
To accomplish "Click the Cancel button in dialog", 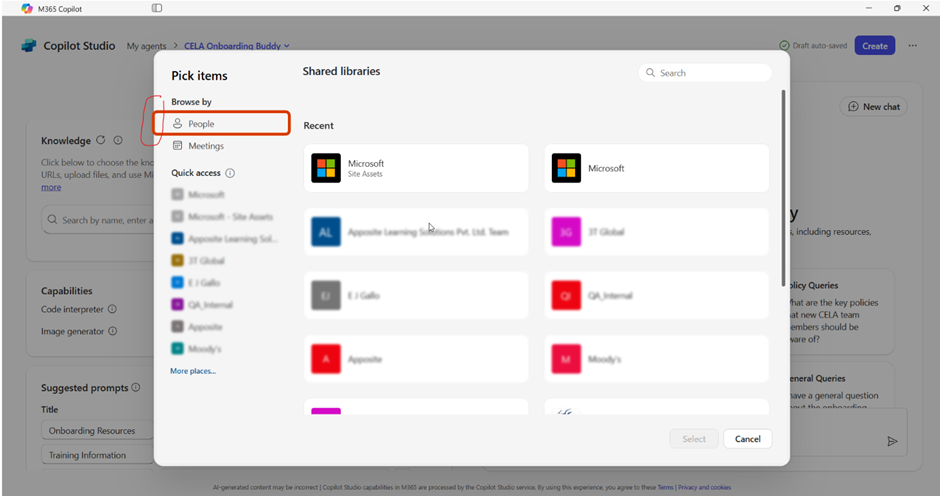I will [748, 439].
